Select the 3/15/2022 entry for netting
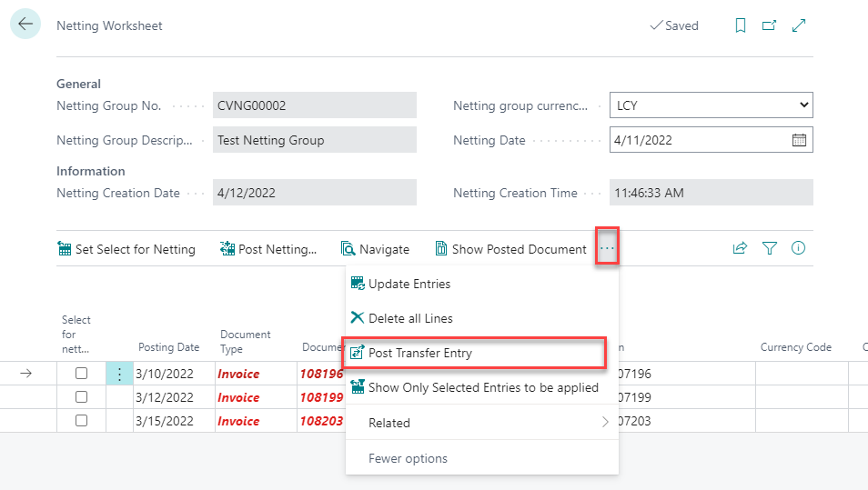 (81, 421)
